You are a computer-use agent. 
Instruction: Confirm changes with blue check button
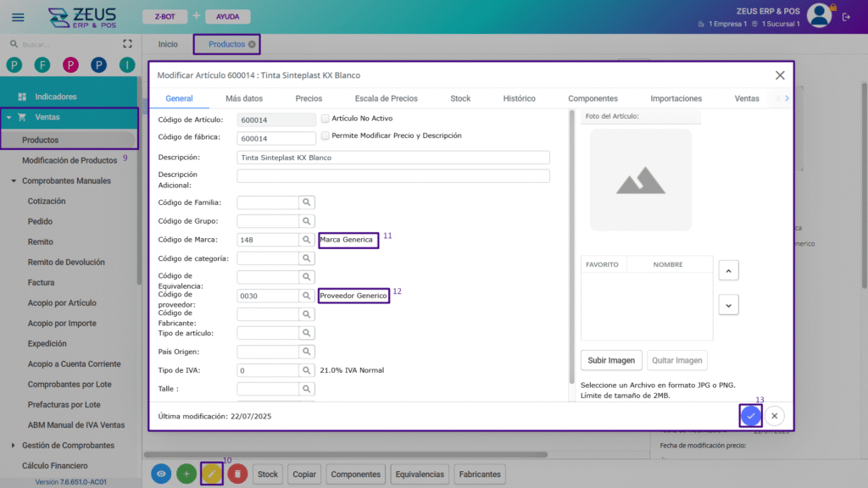(x=751, y=416)
